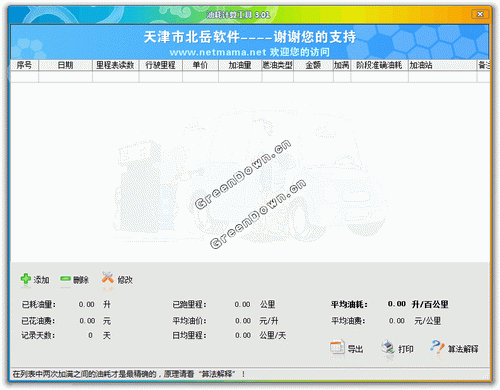
Task: Click the 行驶里程 column header
Action: 161,65
